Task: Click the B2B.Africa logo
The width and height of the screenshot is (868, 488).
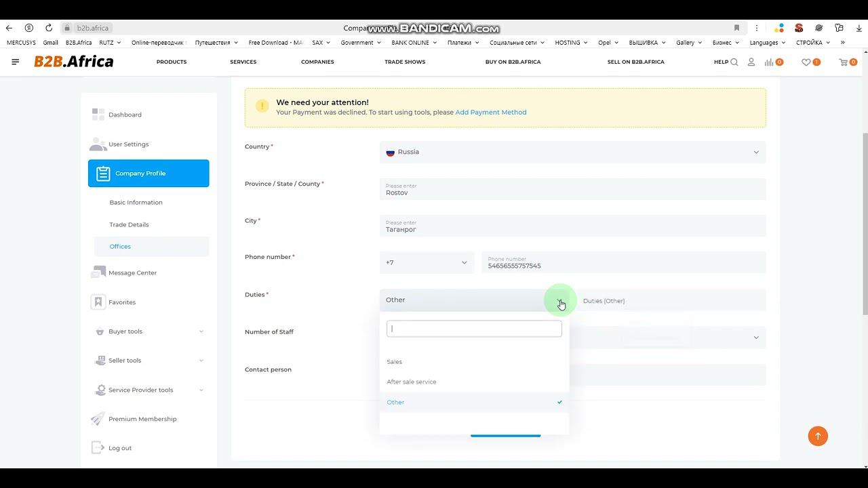Action: pyautogui.click(x=74, y=62)
